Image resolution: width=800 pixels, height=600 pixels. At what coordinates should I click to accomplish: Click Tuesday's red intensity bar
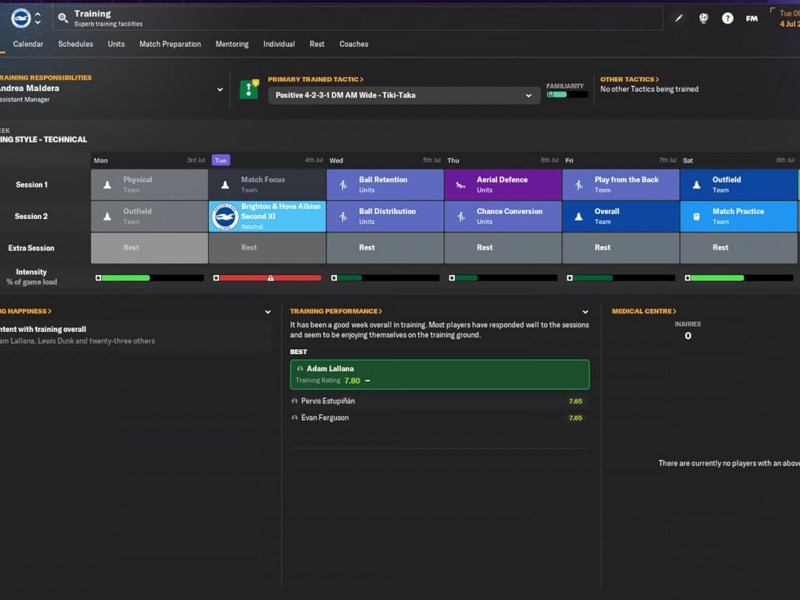click(x=267, y=278)
